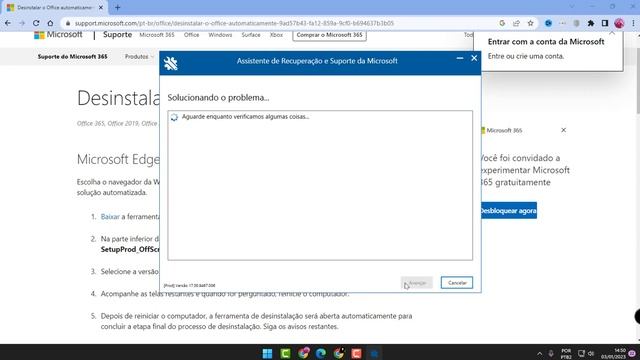Close the Desinstalar o Office browser tab
This screenshot has height=360, width=640.
click(x=101, y=7)
